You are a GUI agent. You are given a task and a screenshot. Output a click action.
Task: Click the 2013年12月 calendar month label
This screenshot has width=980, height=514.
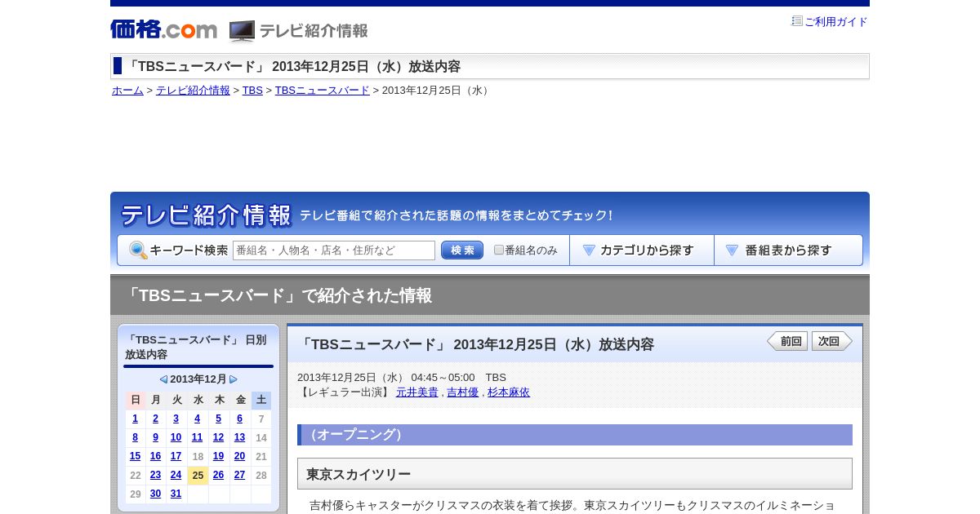click(x=198, y=379)
